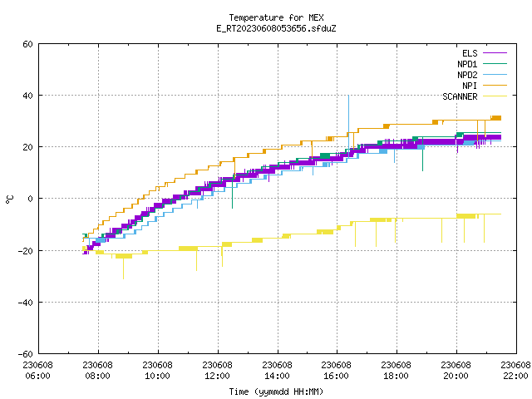
Task: Click the x-axis tick label 08:00
Action: coord(98,377)
